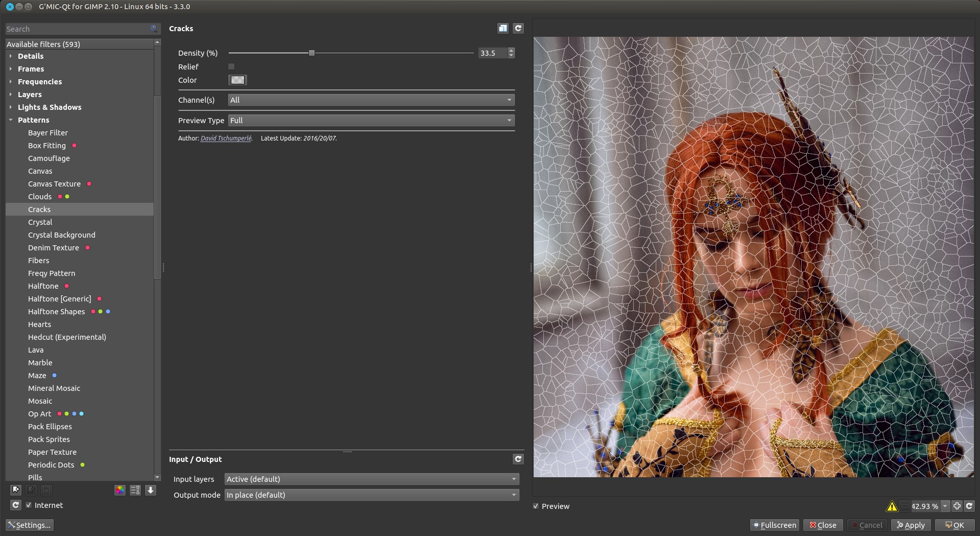Click the preview image of the woman
Image resolution: width=980 pixels, height=536 pixels.
coord(753,257)
